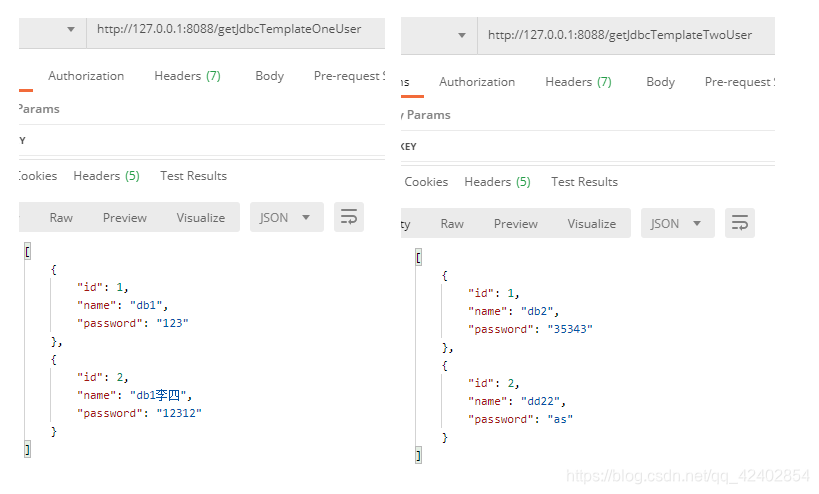Open the HTTP method dropdown in right request

click(461, 35)
